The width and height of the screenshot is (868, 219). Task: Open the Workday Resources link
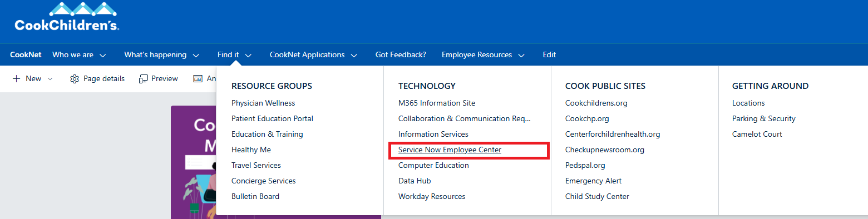coord(432,196)
